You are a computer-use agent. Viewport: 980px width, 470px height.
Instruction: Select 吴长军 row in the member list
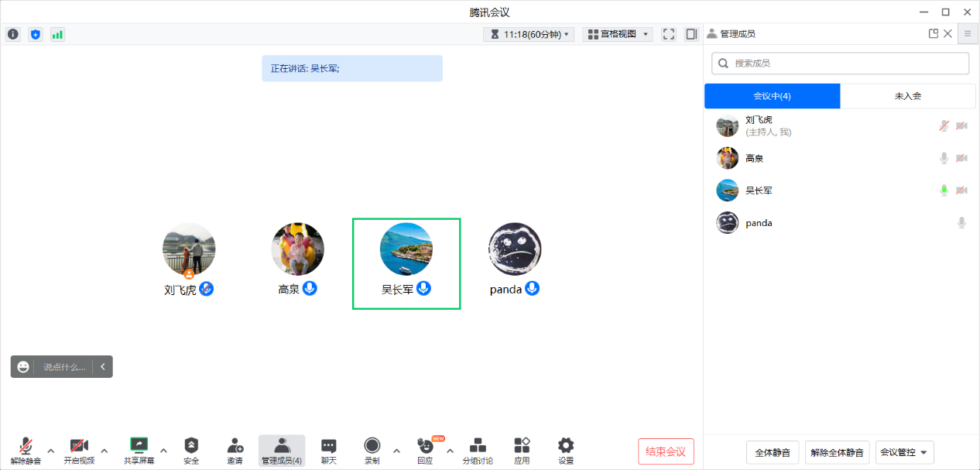pos(841,190)
